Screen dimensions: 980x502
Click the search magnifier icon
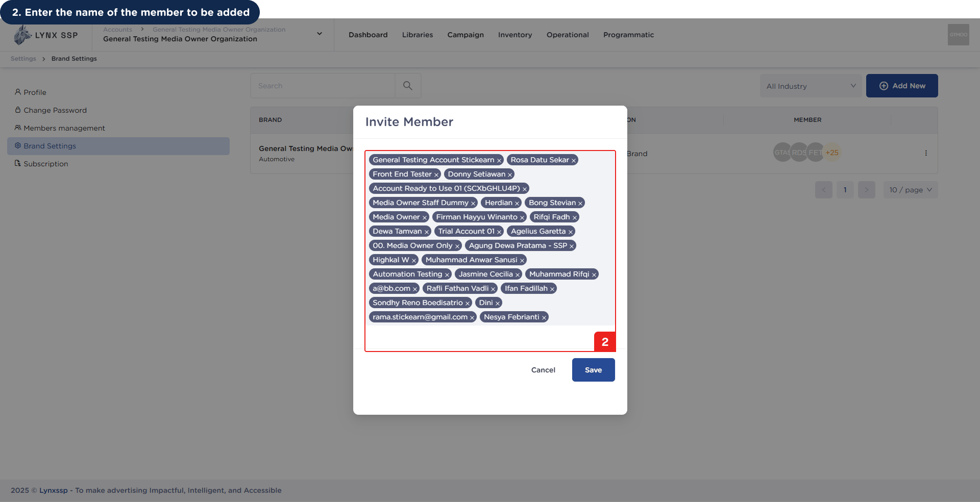(x=408, y=86)
